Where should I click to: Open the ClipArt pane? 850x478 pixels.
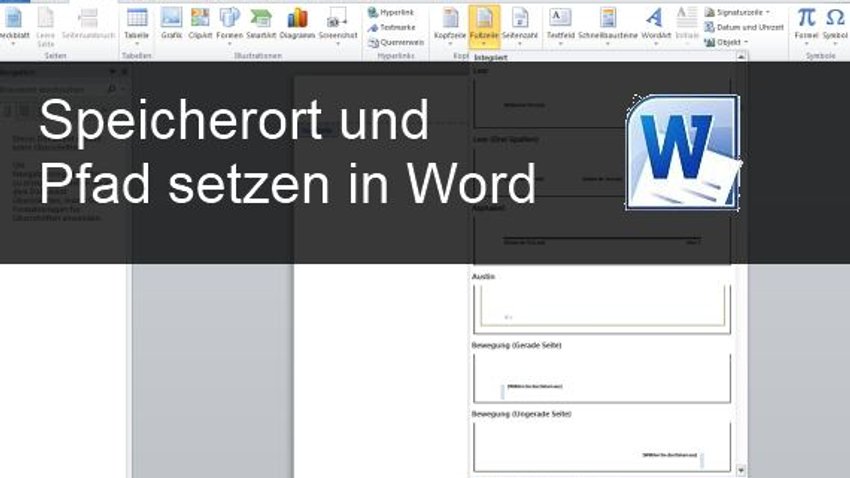200,24
